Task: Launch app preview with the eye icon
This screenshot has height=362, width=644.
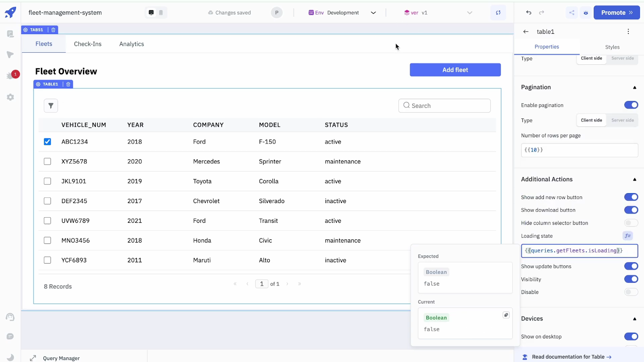Action: 586,12
